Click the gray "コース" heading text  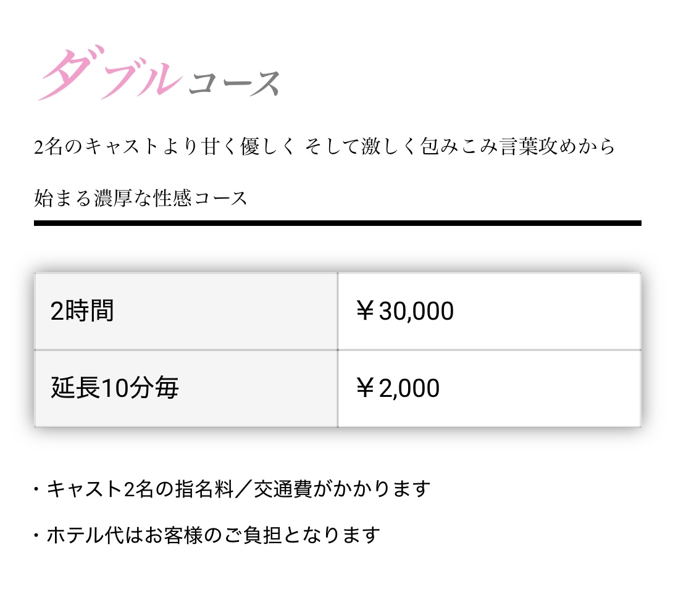tap(235, 83)
